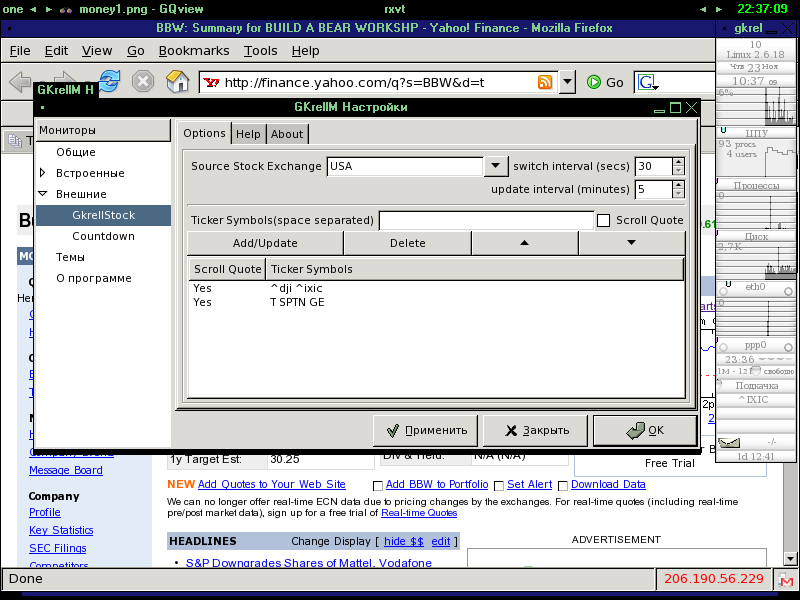
Task: Click the move-down triangle button
Action: tap(632, 243)
